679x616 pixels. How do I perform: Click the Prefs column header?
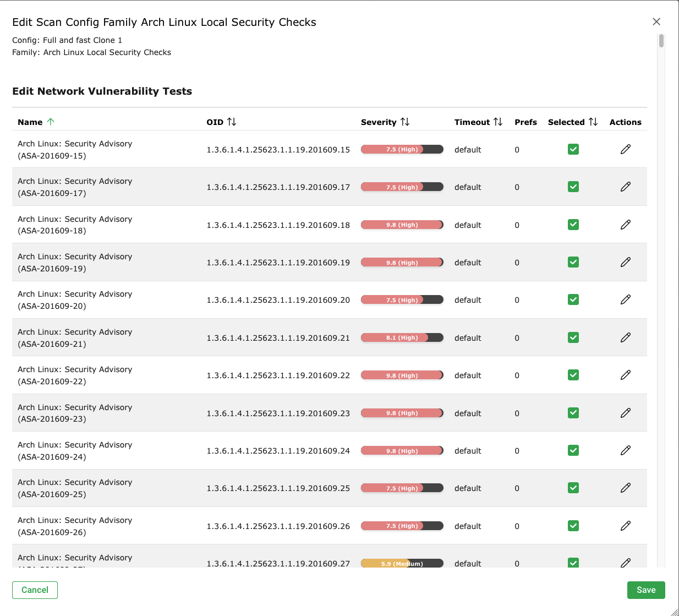tap(525, 122)
